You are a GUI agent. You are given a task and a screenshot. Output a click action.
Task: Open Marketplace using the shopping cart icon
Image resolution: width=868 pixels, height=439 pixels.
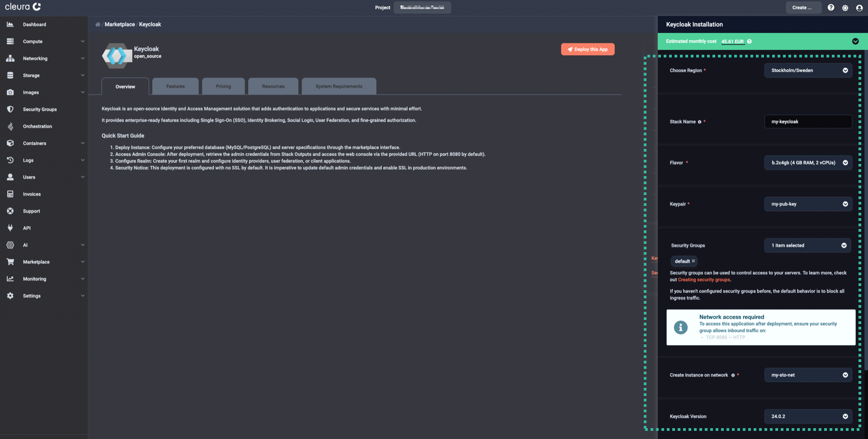tap(10, 262)
